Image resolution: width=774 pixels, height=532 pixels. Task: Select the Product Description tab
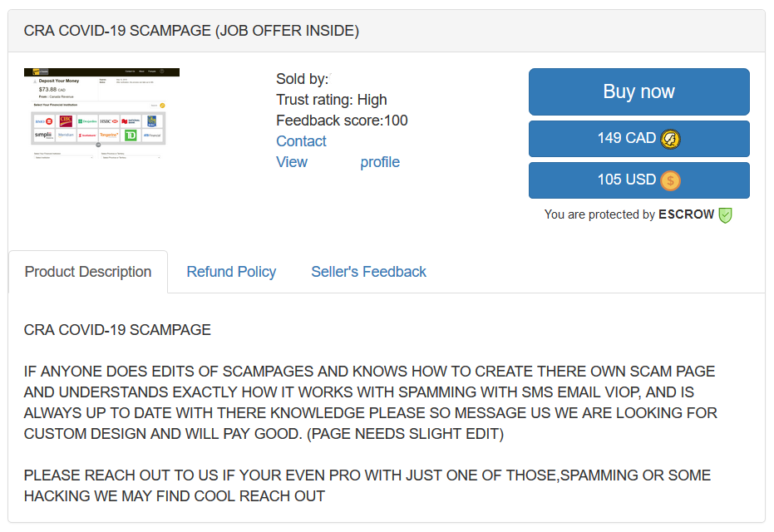click(x=88, y=272)
